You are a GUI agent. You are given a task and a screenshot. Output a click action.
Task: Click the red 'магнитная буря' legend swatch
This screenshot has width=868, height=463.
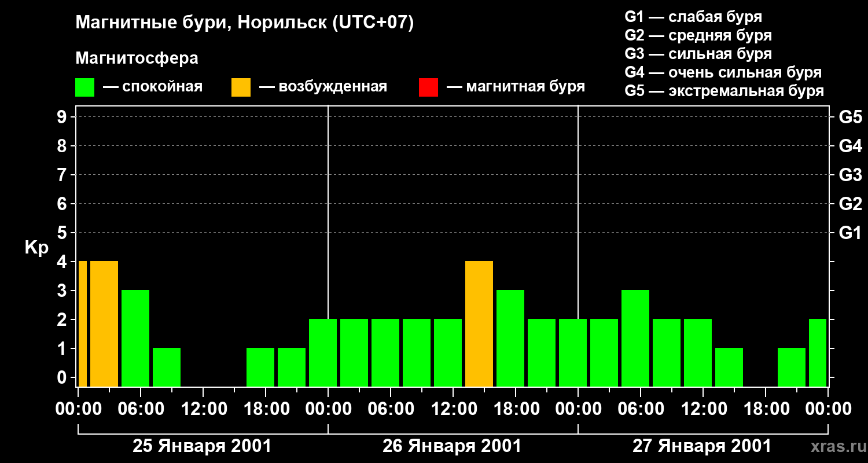(x=428, y=87)
